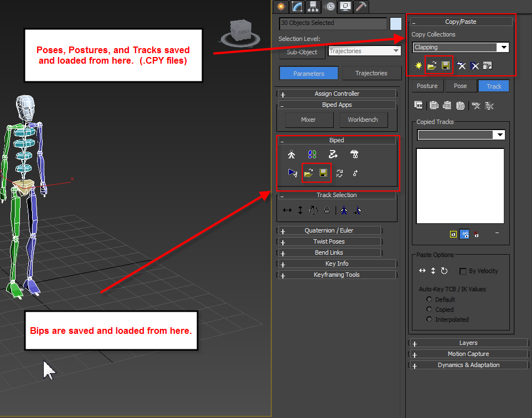Screen dimensions: 532x418
Task: Open the Trajectories selection level dropdown
Action: click(x=364, y=51)
